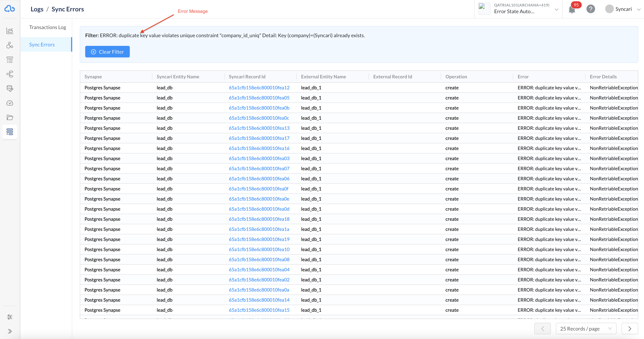The width and height of the screenshot is (644, 339).
Task: Open record 65a1cfb158e6c800010fea03
Action: 259,158
